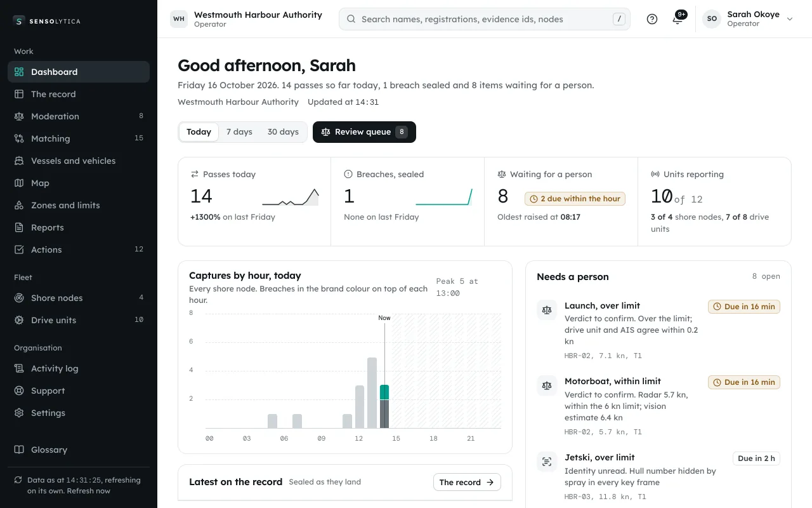Open the Review queue button

click(x=364, y=132)
